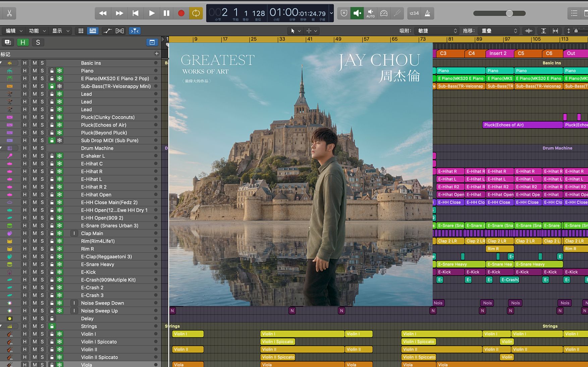Select the Pluck(Echoes of Air) region
The height and width of the screenshot is (367, 588).
[522, 125]
